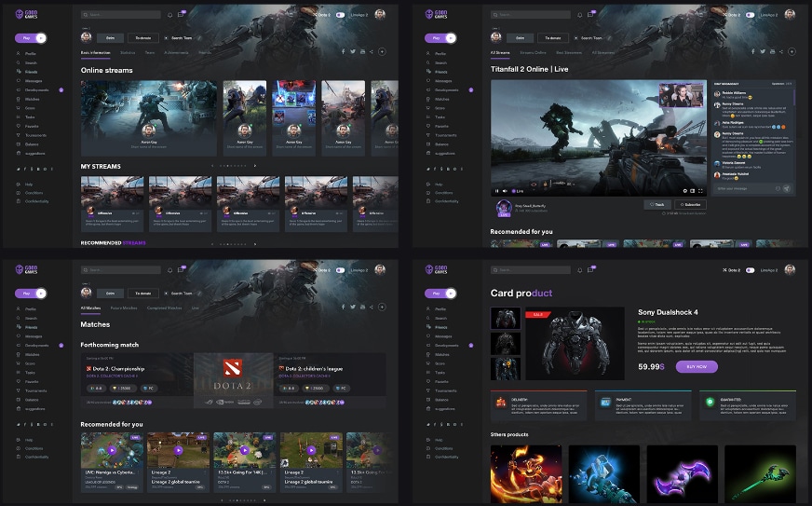812x506 pixels.
Task: Select Statistics tab on Online streams screen
Action: [x=128, y=52]
